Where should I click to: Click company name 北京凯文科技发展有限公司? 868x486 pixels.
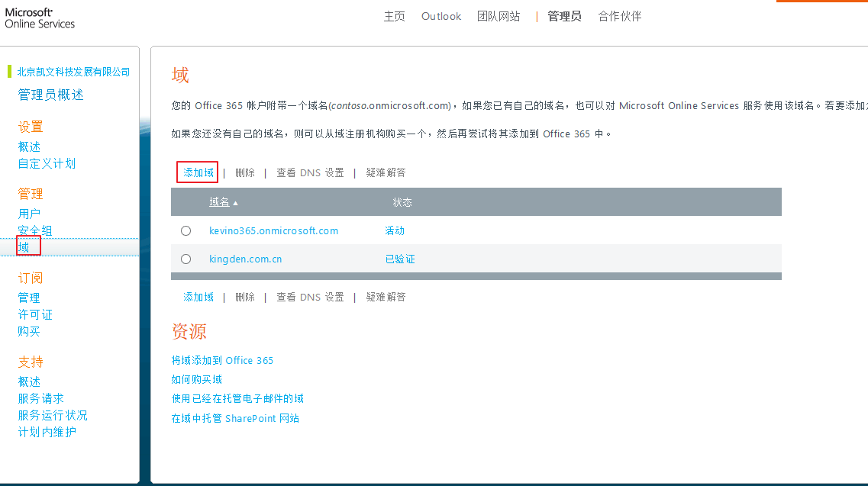point(73,72)
